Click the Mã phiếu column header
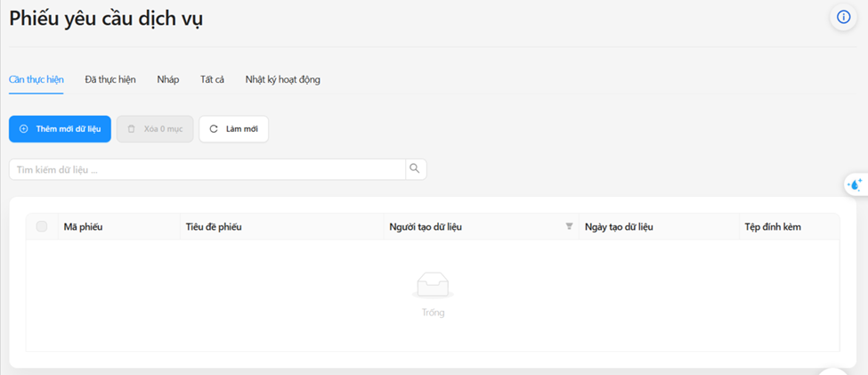 (x=84, y=227)
